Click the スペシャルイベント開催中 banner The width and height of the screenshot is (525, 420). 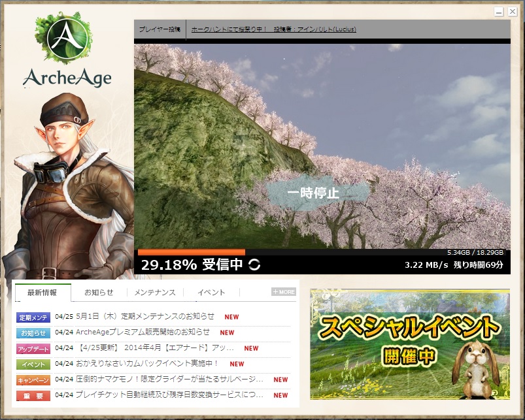pos(410,344)
